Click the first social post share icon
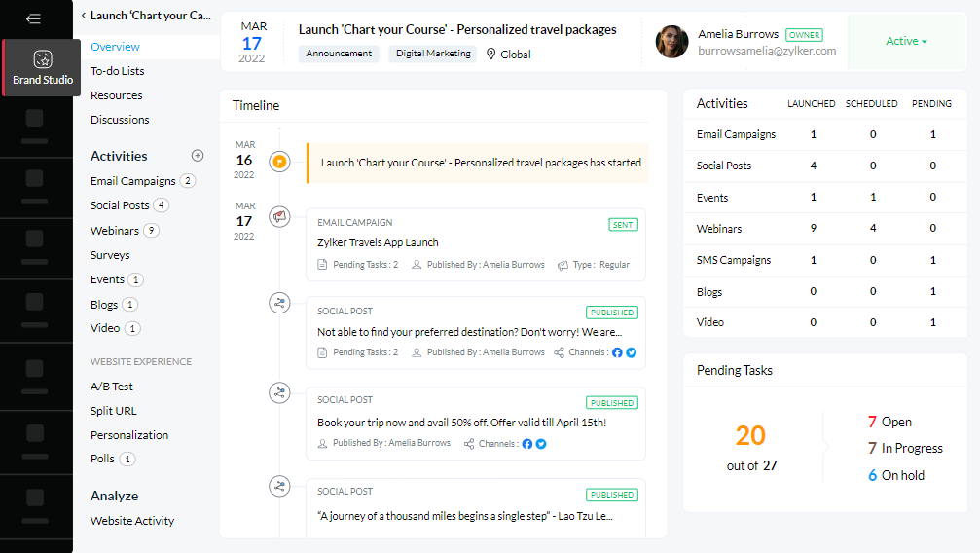Viewport: 980px width, 553px height. [x=280, y=304]
